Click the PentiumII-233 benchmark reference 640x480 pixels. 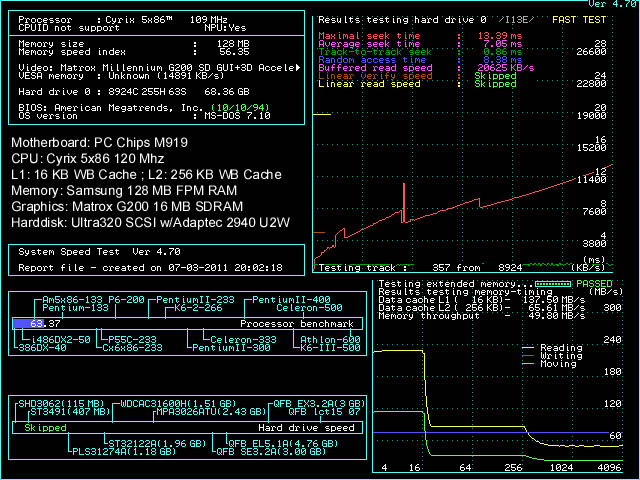point(196,300)
